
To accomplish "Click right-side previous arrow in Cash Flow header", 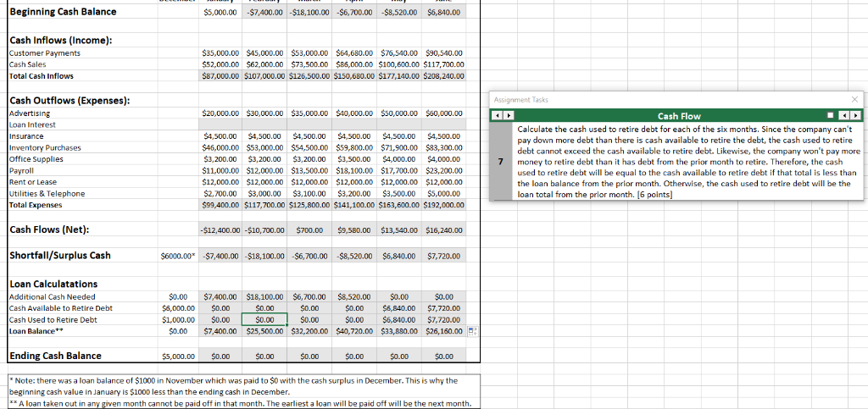I will coord(844,116).
